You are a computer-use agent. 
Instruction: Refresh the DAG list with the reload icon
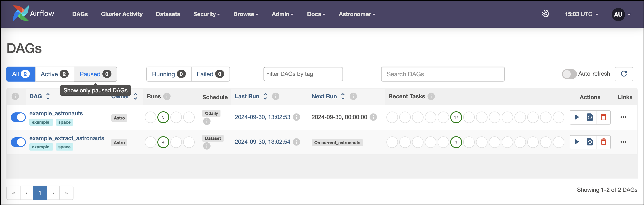[624, 74]
